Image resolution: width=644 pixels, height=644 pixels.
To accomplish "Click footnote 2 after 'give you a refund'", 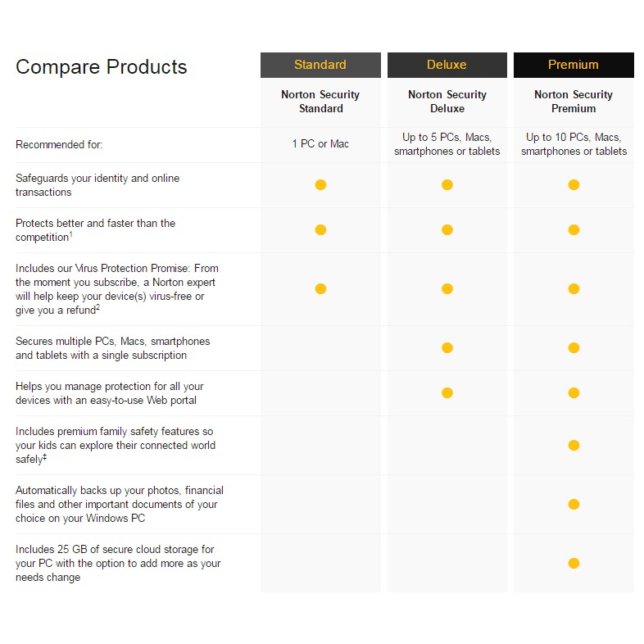I will point(98,307).
